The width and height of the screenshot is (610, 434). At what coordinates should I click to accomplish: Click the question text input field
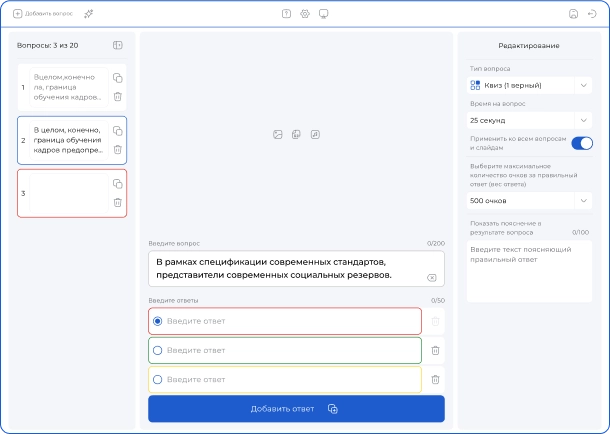296,269
